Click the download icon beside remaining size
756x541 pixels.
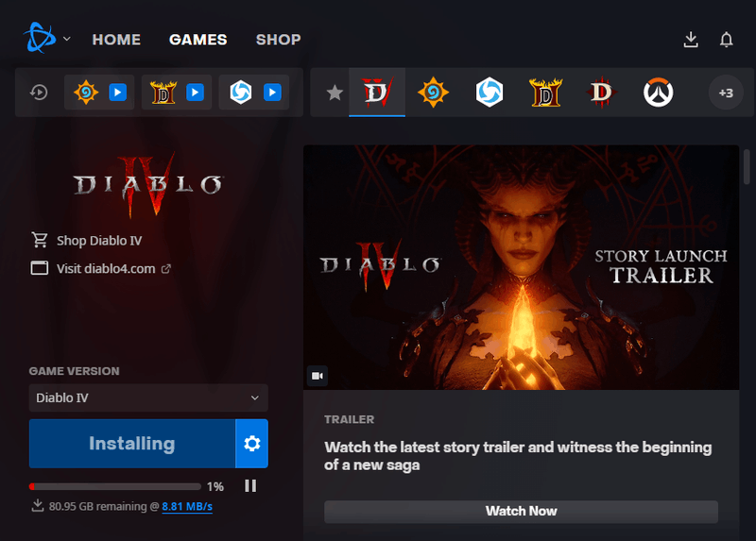tap(38, 506)
